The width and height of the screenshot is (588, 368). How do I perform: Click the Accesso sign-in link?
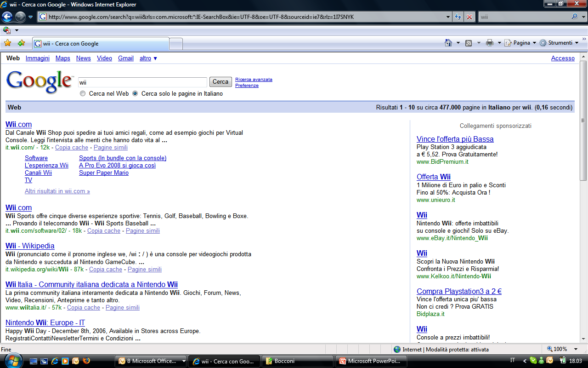(563, 58)
